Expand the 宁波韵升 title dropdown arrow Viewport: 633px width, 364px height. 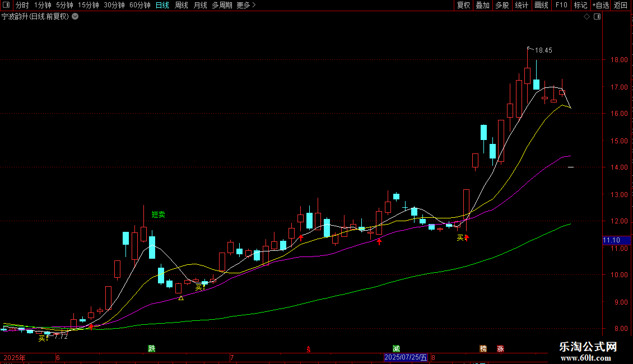75,17
